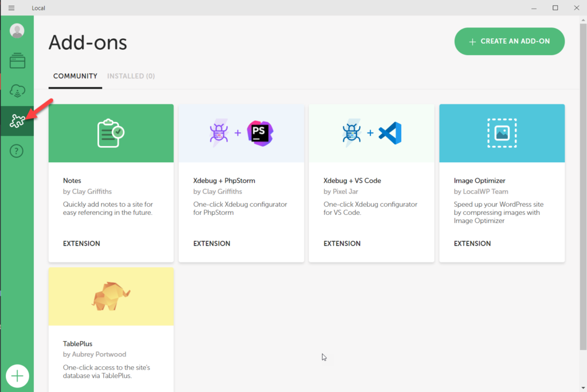
Task: Open the Help question mark icon
Action: pos(17,151)
